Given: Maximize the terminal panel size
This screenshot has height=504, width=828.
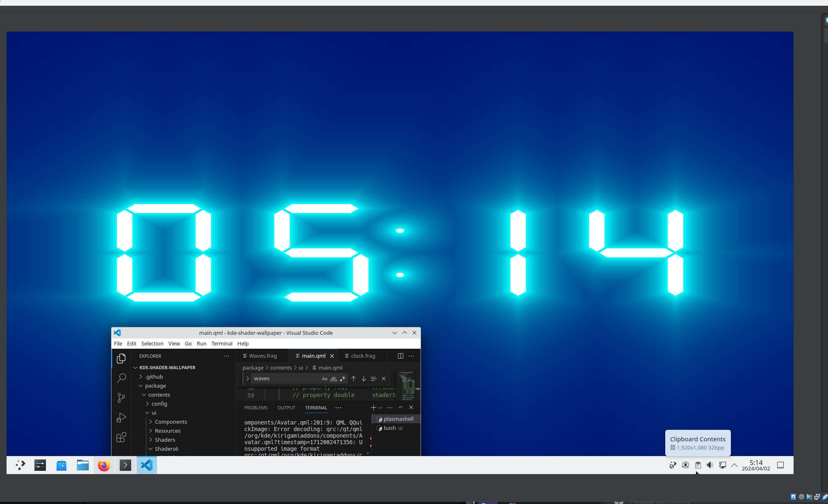Looking at the screenshot, I should (400, 408).
